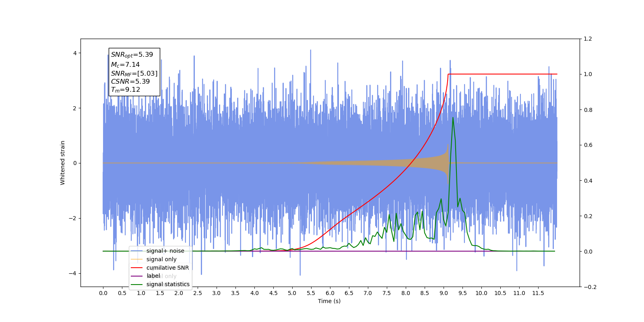Click the left y-axis tick label 4
The width and height of the screenshot is (644, 322).
74,53
